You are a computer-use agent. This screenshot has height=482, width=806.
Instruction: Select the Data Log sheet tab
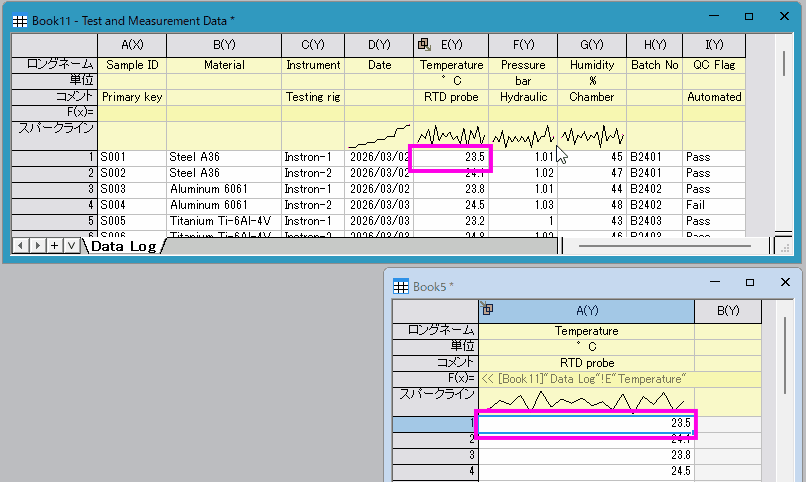click(x=124, y=246)
